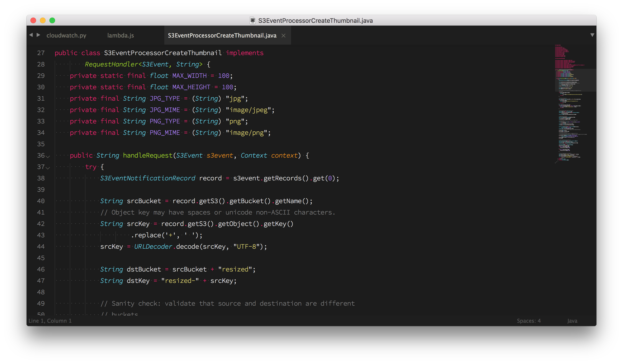The width and height of the screenshot is (623, 364).
Task: Click the green zoom window button
Action: [x=52, y=20]
